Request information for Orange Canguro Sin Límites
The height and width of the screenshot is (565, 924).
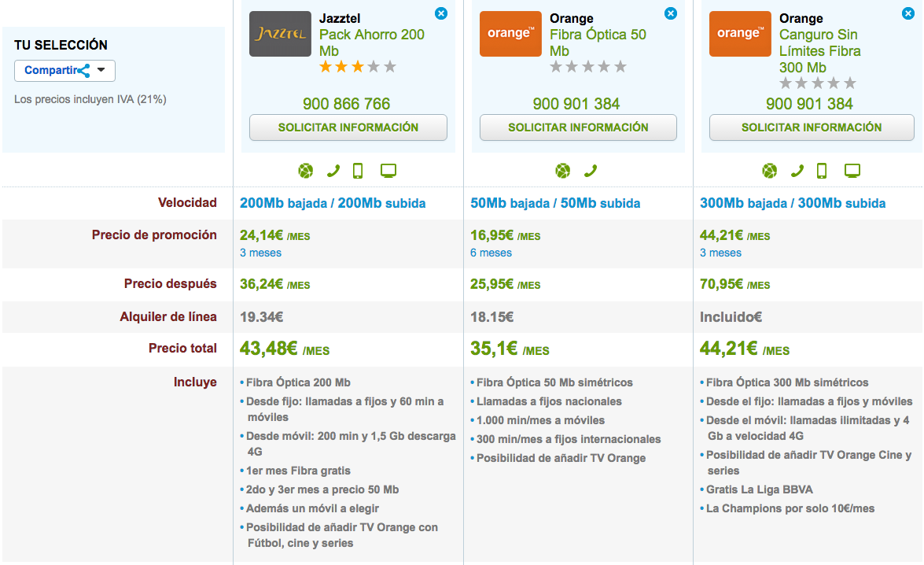tap(812, 127)
